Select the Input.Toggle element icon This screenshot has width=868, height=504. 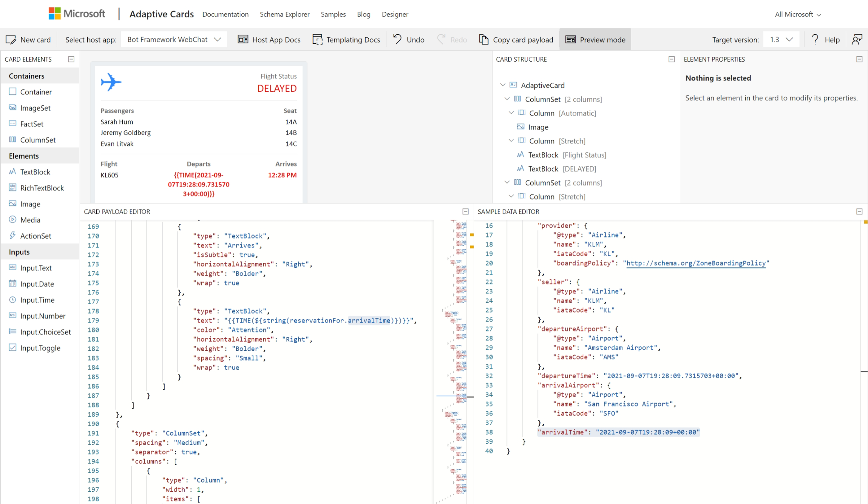pyautogui.click(x=12, y=348)
